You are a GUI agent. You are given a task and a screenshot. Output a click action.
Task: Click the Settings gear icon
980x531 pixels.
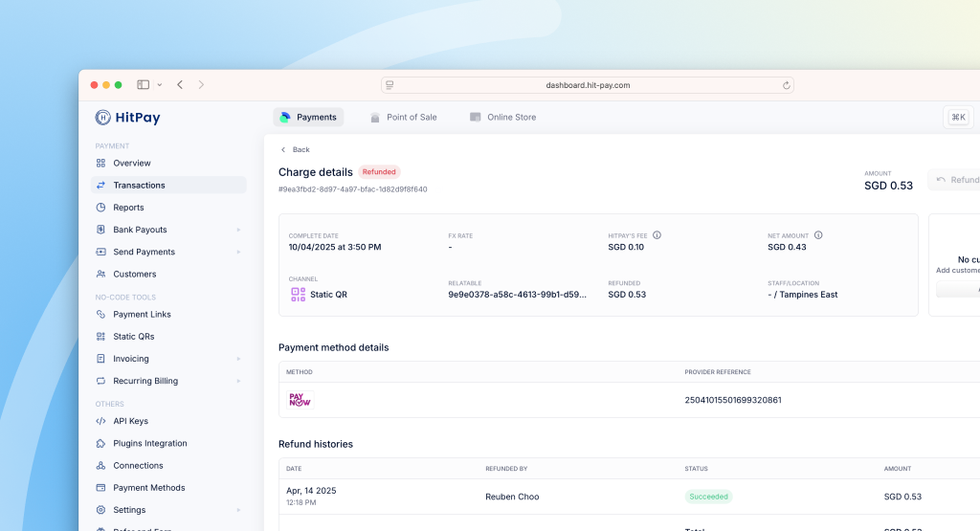pos(100,510)
